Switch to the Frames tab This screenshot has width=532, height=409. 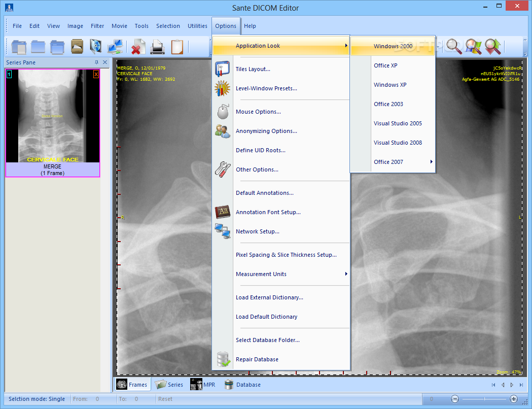point(132,385)
